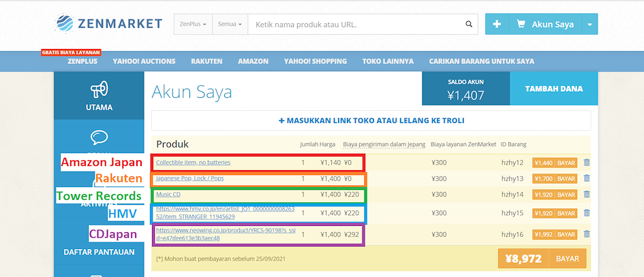Click the plus icon button in header
644x277 pixels.
[x=497, y=25]
